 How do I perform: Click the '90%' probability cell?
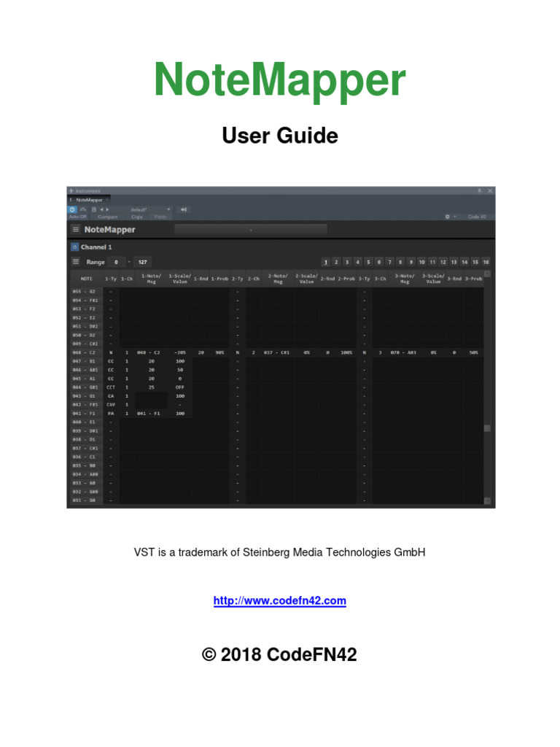tap(219, 352)
